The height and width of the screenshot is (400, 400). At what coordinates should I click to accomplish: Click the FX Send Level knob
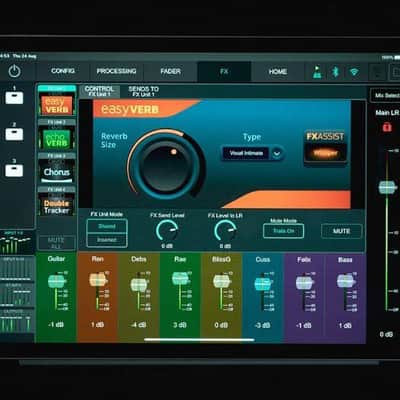pos(167,231)
